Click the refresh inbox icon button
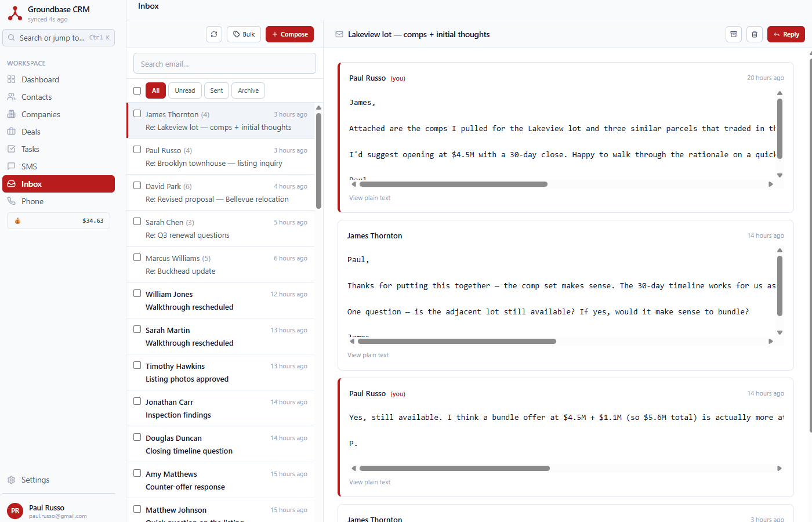Viewport: 812px width, 522px height. coord(214,34)
